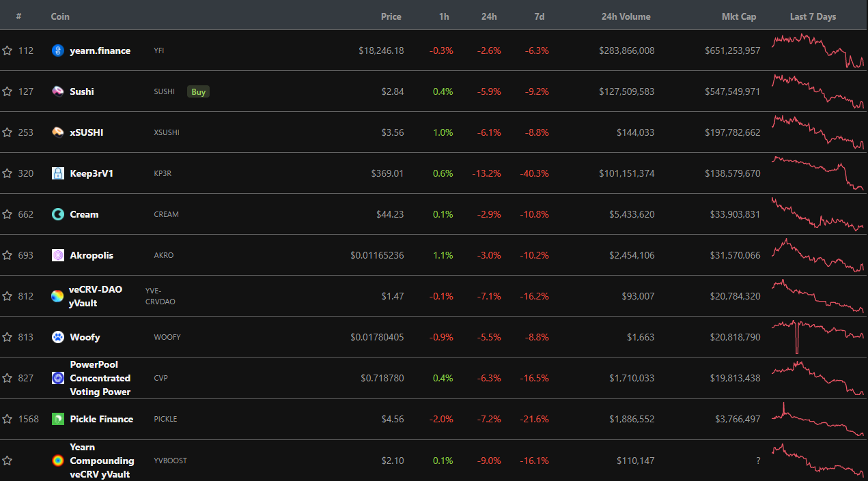The image size is (868, 481).
Task: Click the Yearn Compounding veCRV yVault logo
Action: [58, 461]
